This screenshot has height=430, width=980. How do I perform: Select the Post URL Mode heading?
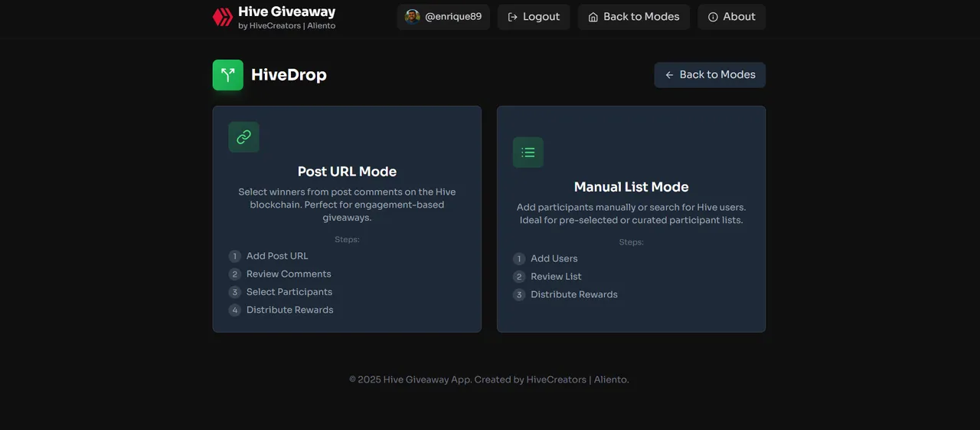click(347, 172)
